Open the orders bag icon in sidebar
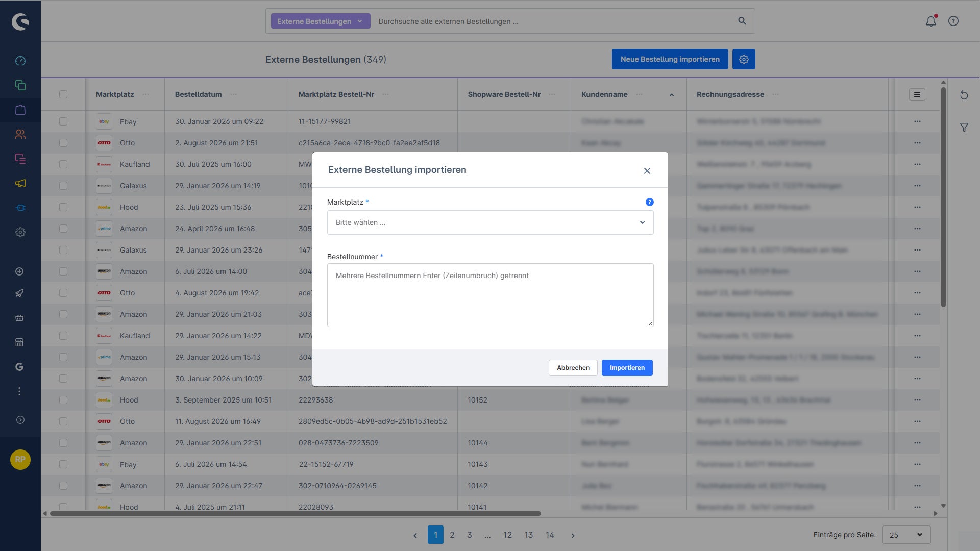This screenshot has height=551, width=980. pyautogui.click(x=20, y=110)
